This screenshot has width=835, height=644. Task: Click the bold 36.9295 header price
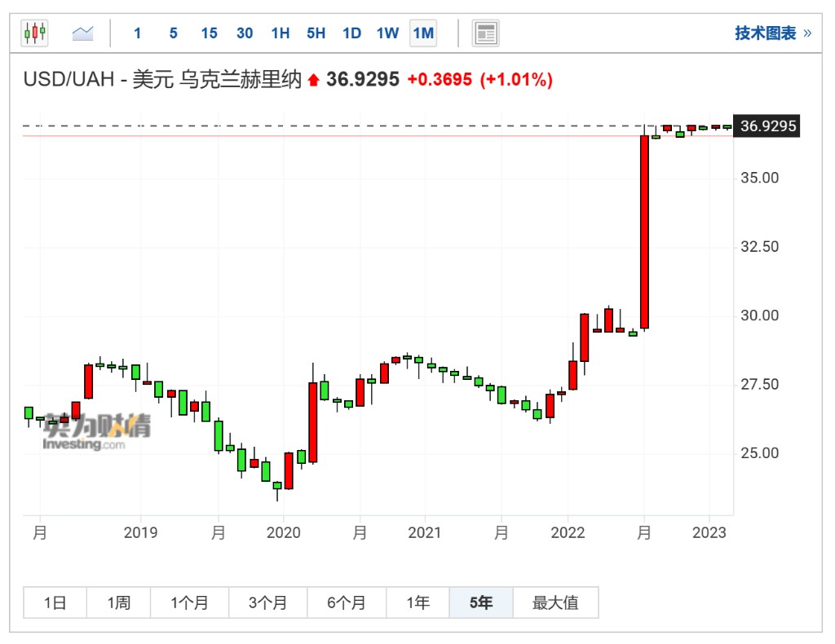click(x=363, y=79)
